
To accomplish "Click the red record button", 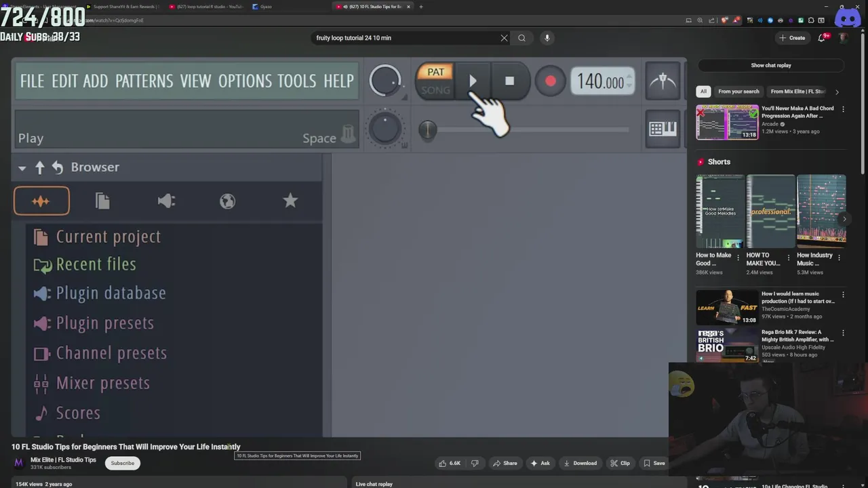I will (550, 81).
